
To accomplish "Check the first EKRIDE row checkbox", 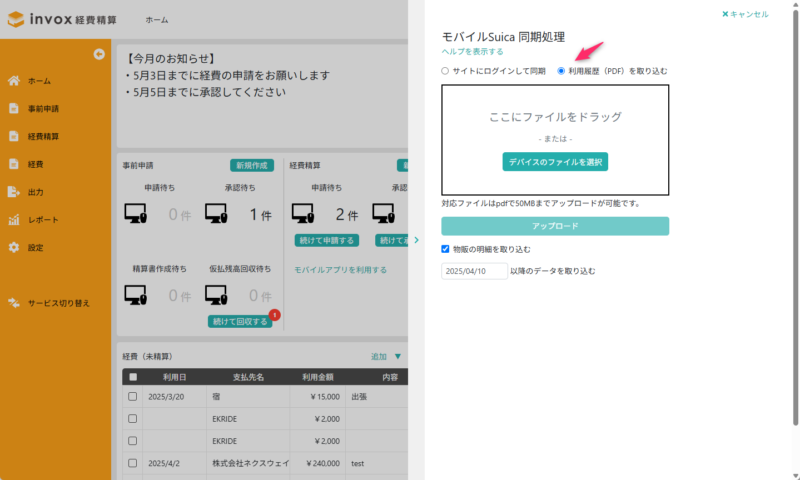I will [x=133, y=419].
